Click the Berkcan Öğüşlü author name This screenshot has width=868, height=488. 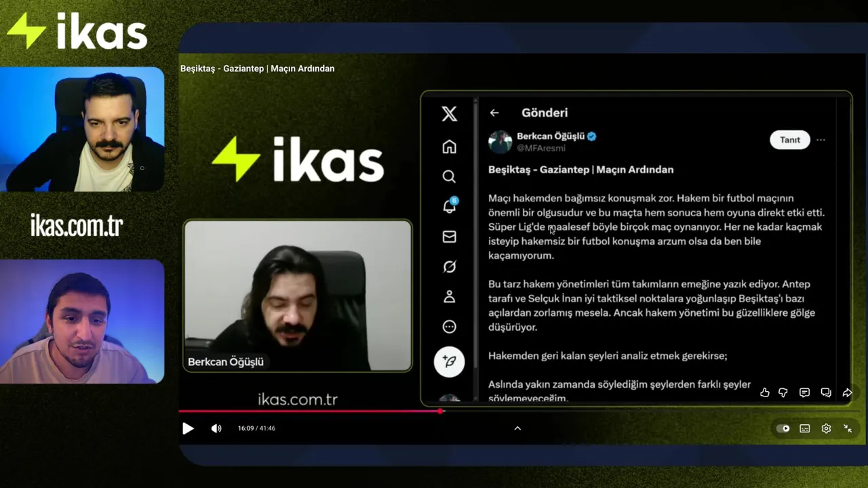551,136
